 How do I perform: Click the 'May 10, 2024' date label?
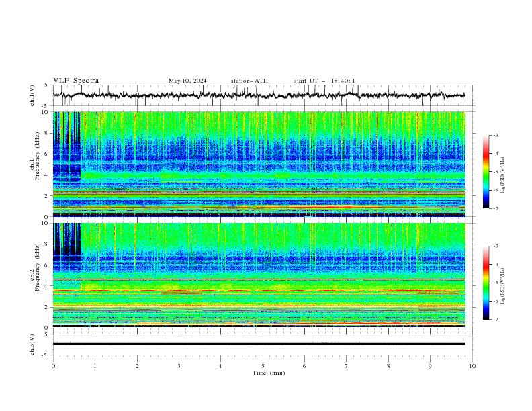click(187, 81)
